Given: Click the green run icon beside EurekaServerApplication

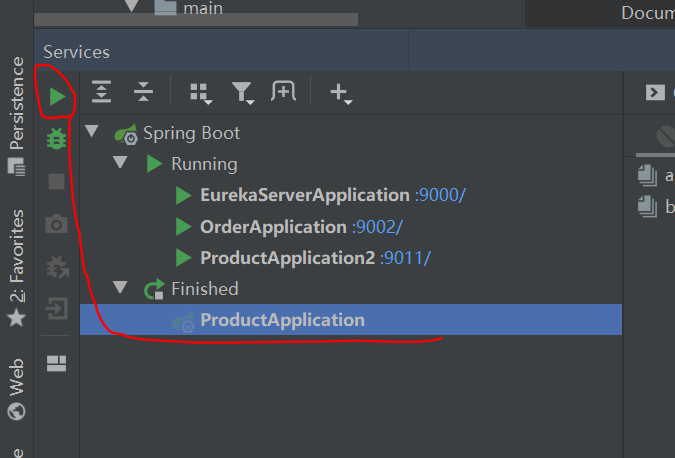Looking at the screenshot, I should click(183, 195).
